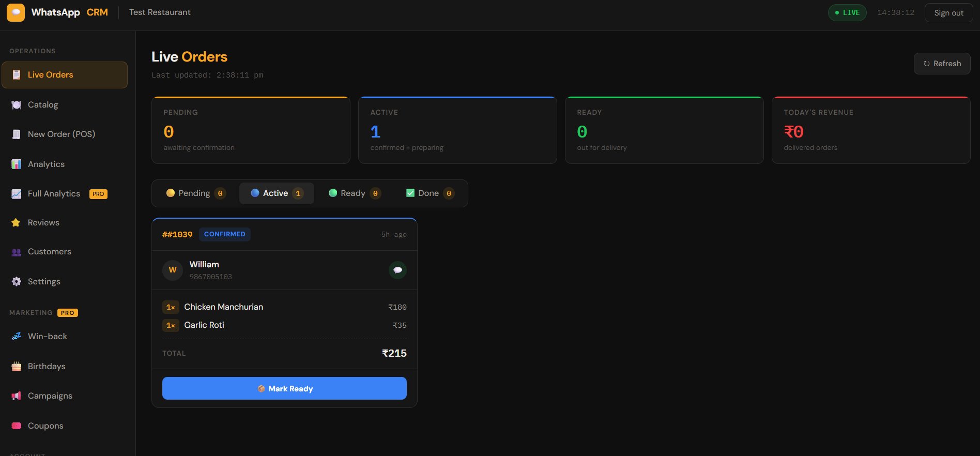Open Win-back marketing page
980x456 pixels.
(65, 337)
